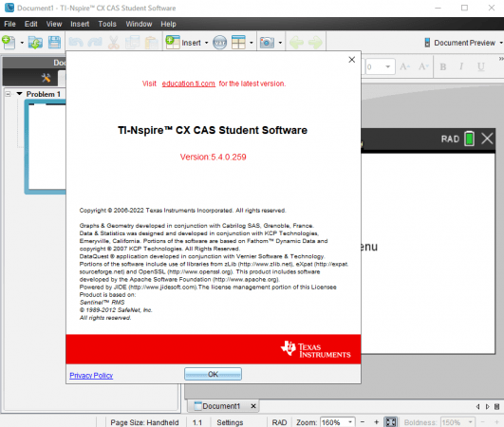
Task: Open the Screen Capture dropdown arrow
Action: pyautogui.click(x=280, y=43)
